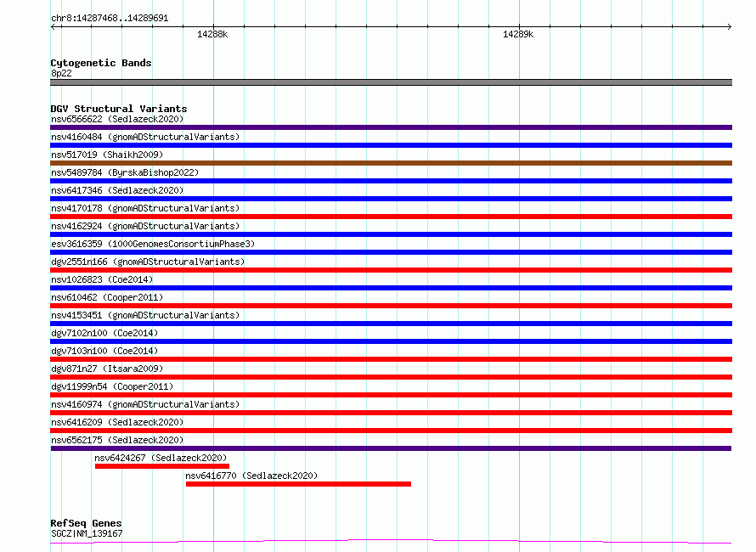The image size is (756, 552).
Task: Select variant label dgv871n27 (Itsara2009)
Action: [107, 369]
